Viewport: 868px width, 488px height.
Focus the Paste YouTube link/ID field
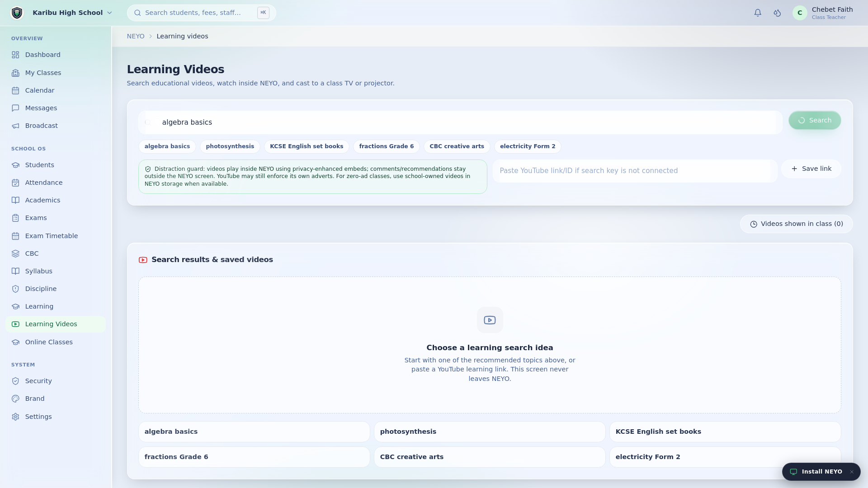(x=635, y=171)
